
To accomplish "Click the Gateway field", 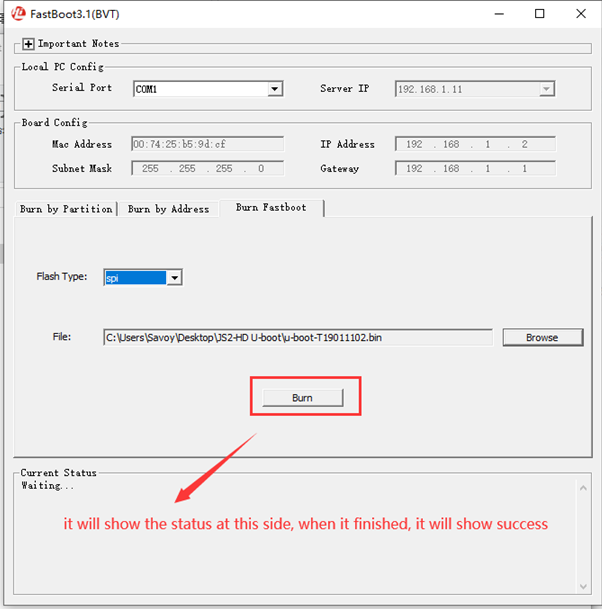I will pyautogui.click(x=475, y=169).
